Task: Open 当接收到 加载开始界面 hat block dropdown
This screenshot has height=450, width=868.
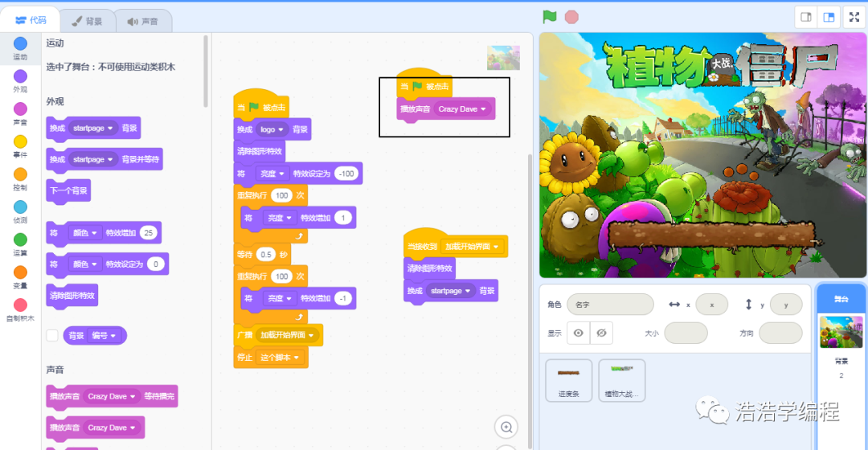Action: [x=472, y=247]
